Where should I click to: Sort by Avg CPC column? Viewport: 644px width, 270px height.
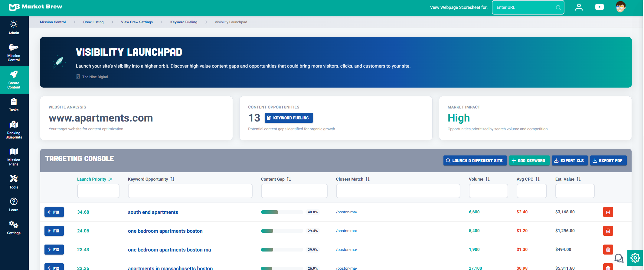[x=528, y=179]
